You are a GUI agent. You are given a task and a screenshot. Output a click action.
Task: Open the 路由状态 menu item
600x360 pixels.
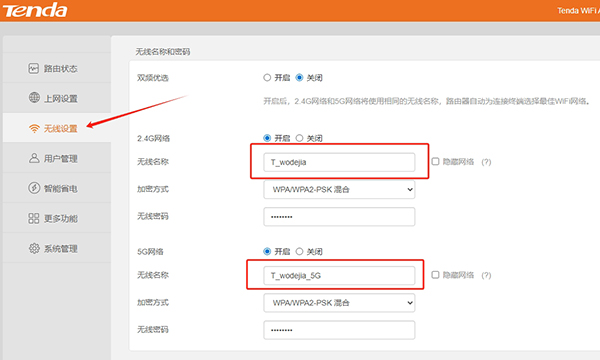pyautogui.click(x=57, y=68)
